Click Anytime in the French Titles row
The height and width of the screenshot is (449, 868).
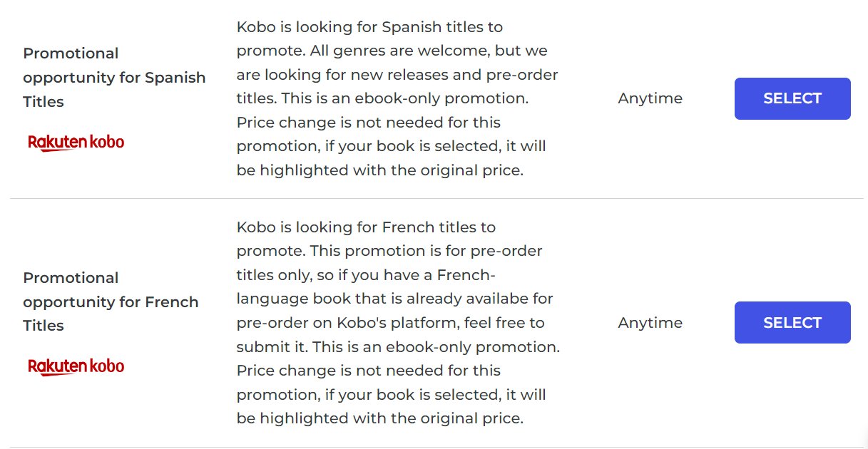650,323
